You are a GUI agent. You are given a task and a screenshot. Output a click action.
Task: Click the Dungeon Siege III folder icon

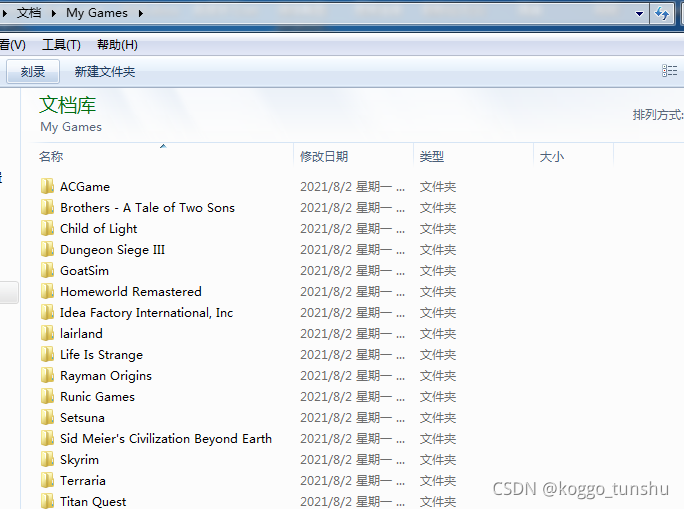coord(47,249)
